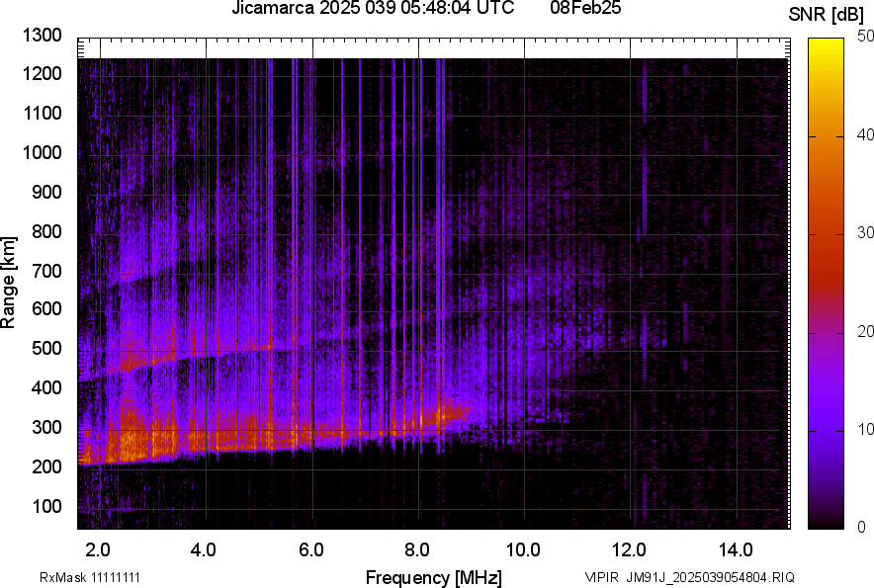Click the Frequency [MHz] axis label
Screen dimensions: 874x588
point(433,577)
